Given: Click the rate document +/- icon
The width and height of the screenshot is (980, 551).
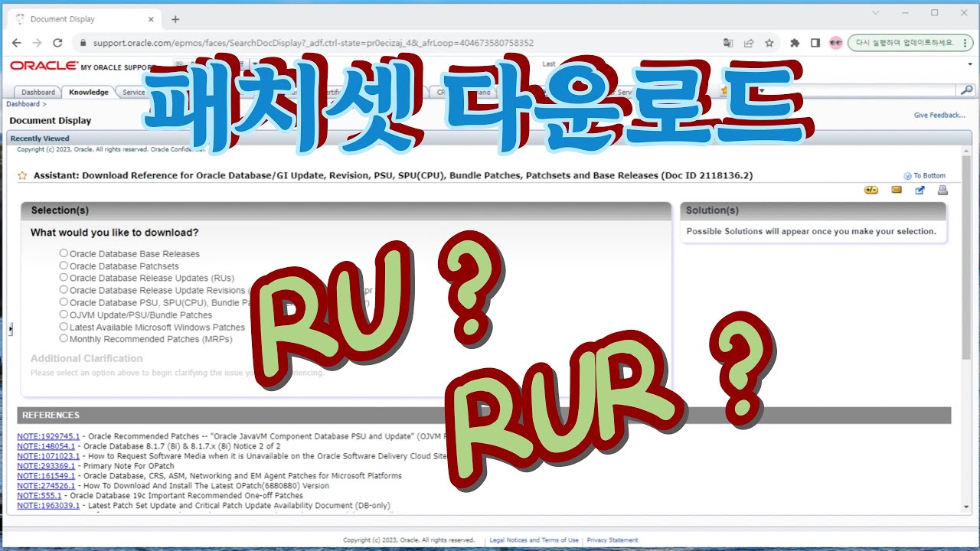Looking at the screenshot, I should [871, 190].
